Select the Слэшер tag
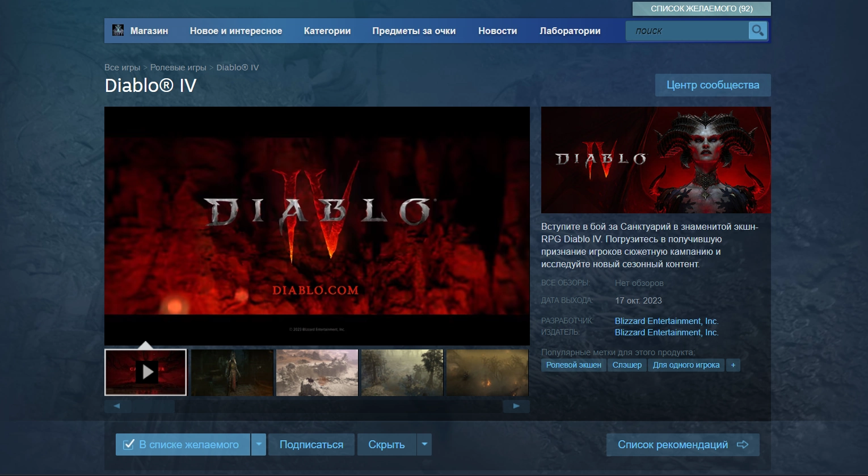The width and height of the screenshot is (868, 476). (x=627, y=365)
